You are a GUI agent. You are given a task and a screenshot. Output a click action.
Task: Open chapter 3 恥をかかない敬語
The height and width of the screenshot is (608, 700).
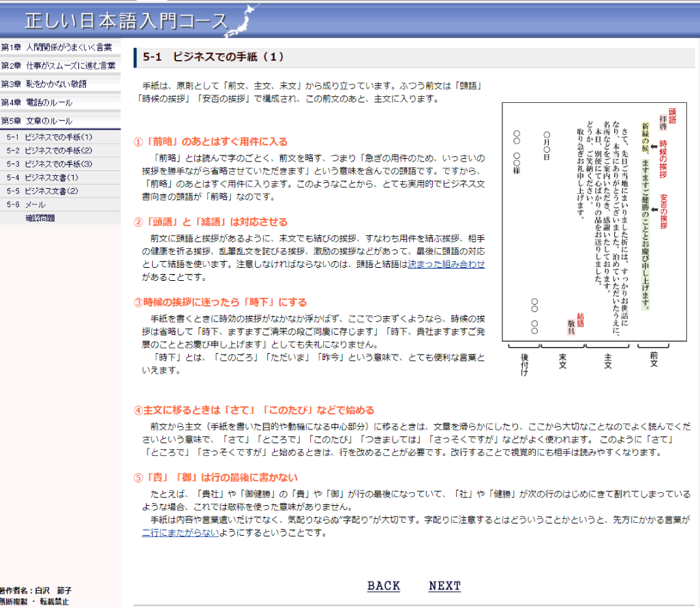coord(44,84)
